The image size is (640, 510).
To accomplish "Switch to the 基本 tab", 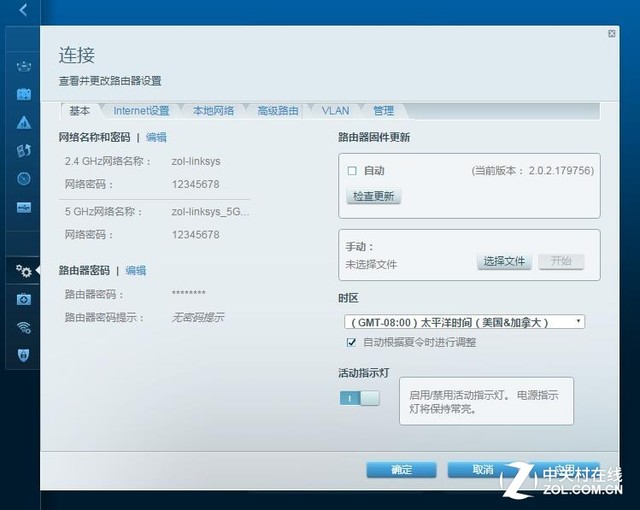I will coord(80,111).
